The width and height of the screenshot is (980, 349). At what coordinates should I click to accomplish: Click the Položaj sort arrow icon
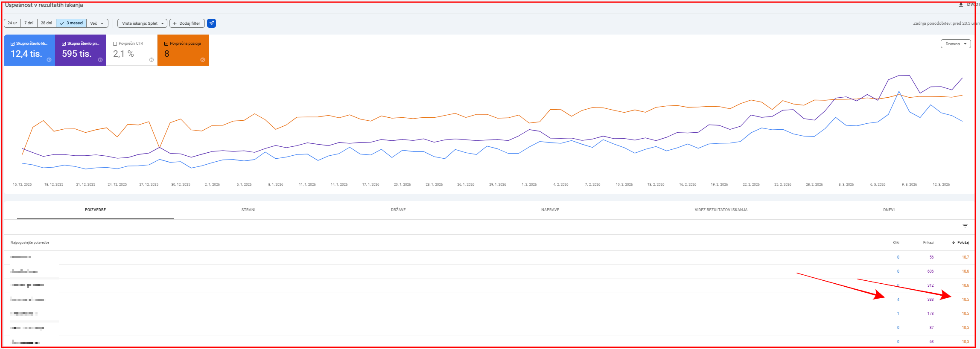(953, 242)
